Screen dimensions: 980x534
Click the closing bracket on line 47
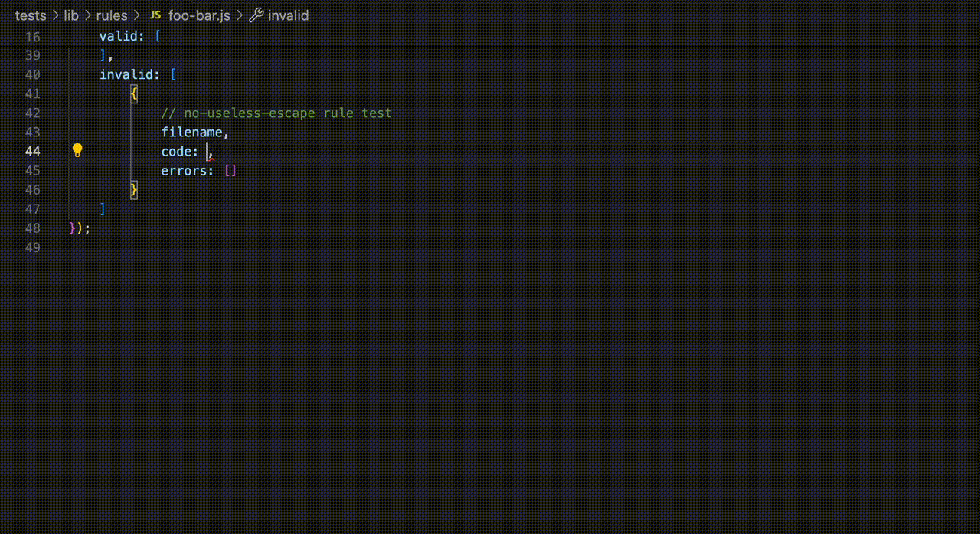[103, 208]
